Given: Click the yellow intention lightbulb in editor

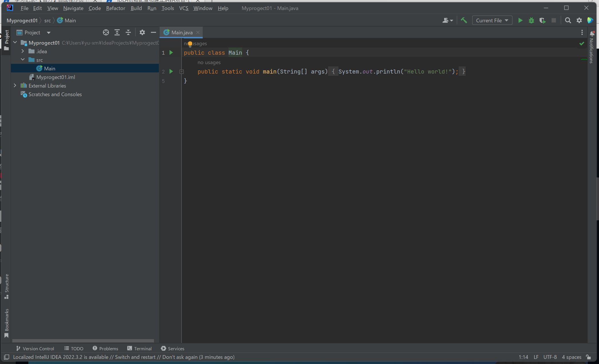Looking at the screenshot, I should coord(190,44).
